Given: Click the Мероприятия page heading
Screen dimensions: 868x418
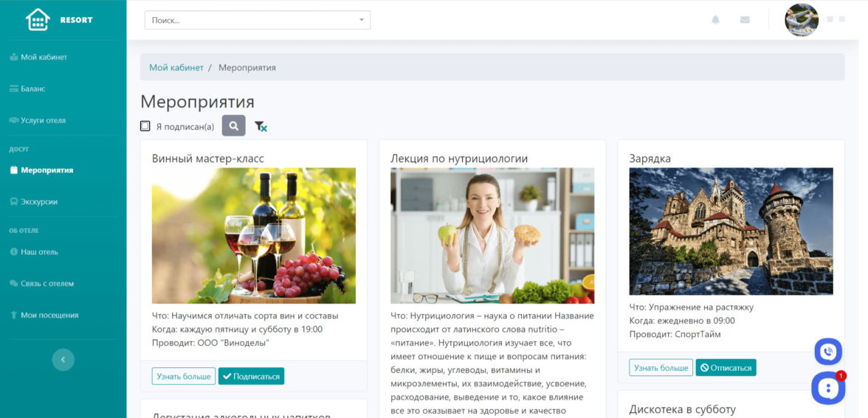Looking at the screenshot, I should click(x=197, y=102).
